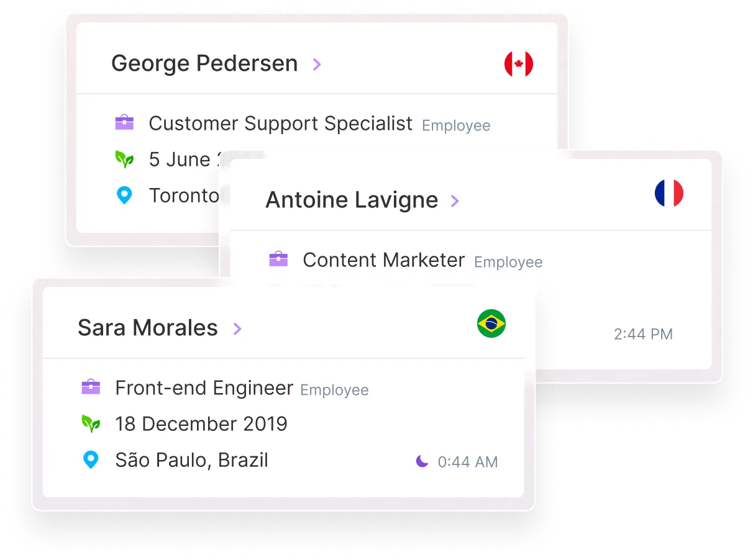Click briefcase icon beside Front-end Engineer

91,387
